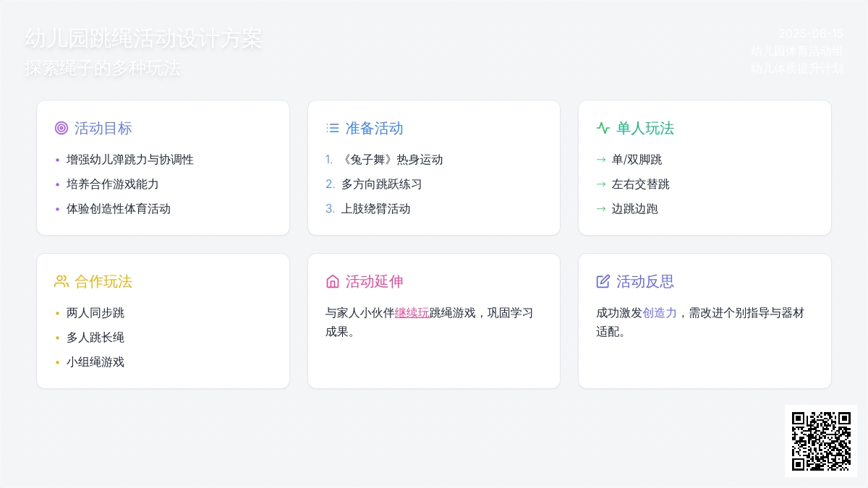
Task: Open the 继续玩 underlined link
Action: pyautogui.click(x=412, y=313)
